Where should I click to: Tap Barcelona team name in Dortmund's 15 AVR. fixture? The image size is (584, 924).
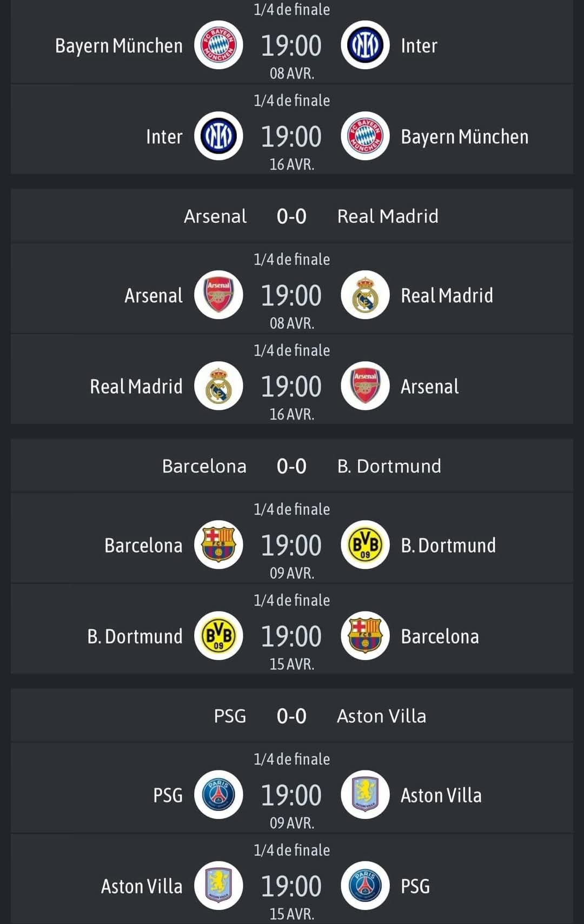coord(440,636)
